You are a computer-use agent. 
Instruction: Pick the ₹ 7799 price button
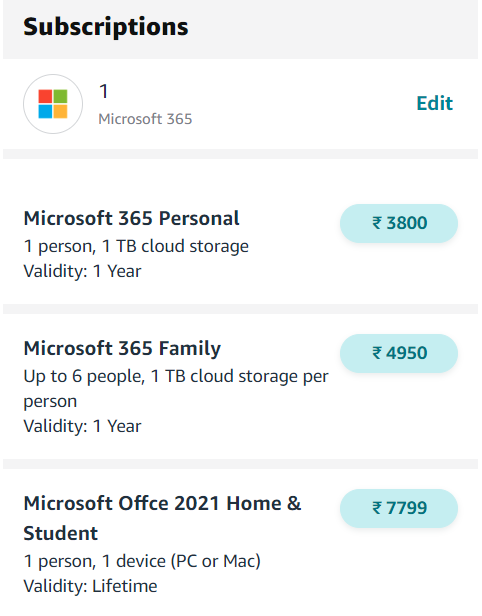(399, 508)
